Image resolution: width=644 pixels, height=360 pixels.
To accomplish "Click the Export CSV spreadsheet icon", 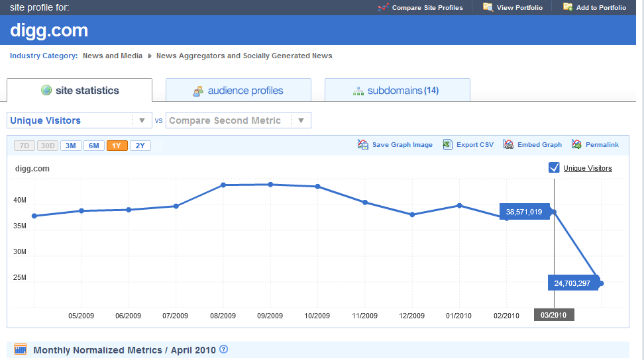I will [447, 144].
